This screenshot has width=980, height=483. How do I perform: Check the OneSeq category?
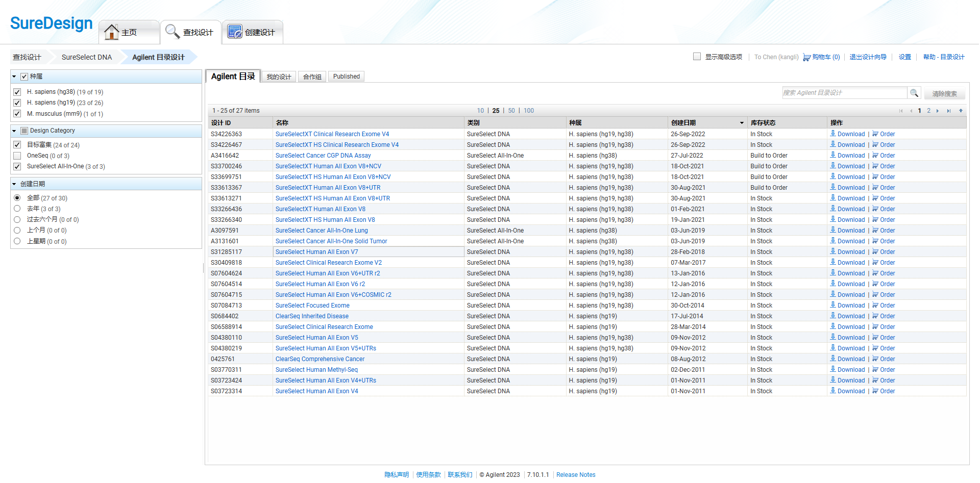(17, 156)
